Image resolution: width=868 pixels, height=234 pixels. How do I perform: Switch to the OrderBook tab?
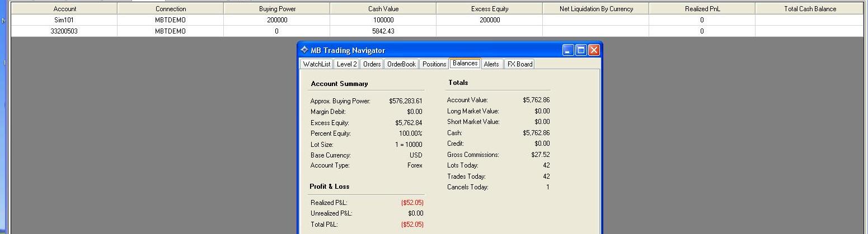coord(401,64)
